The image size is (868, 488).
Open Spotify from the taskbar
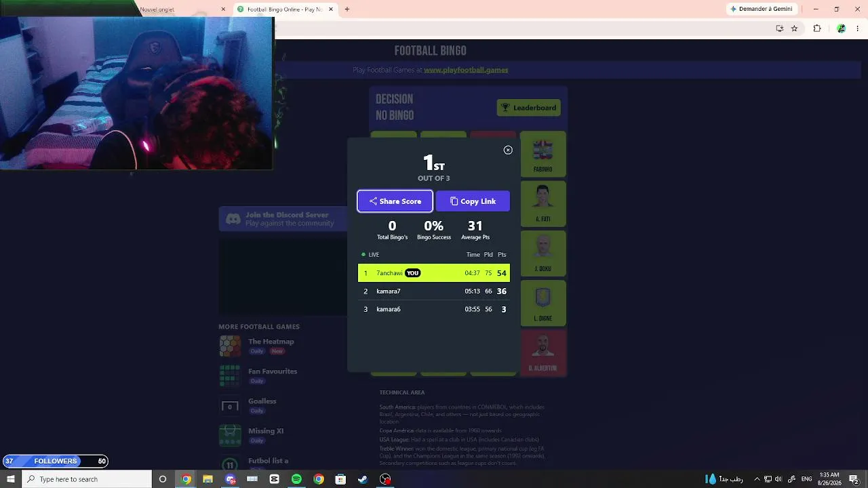296,479
